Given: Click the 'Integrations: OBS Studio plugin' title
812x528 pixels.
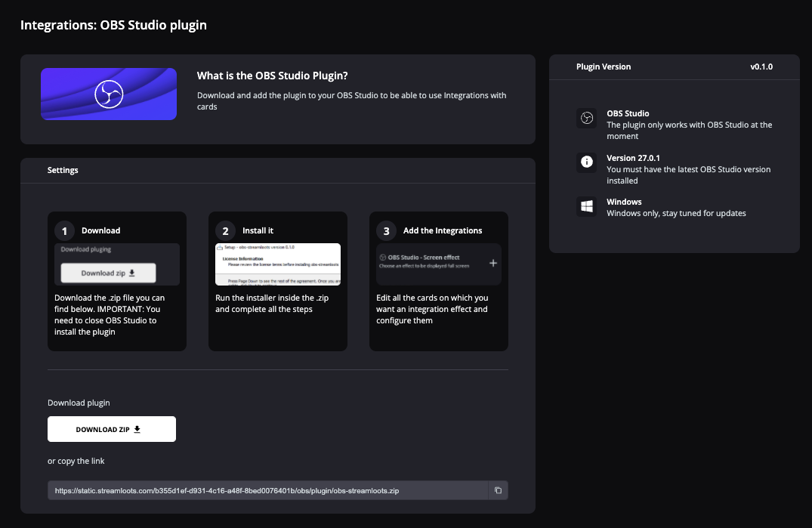Looking at the screenshot, I should [113, 25].
